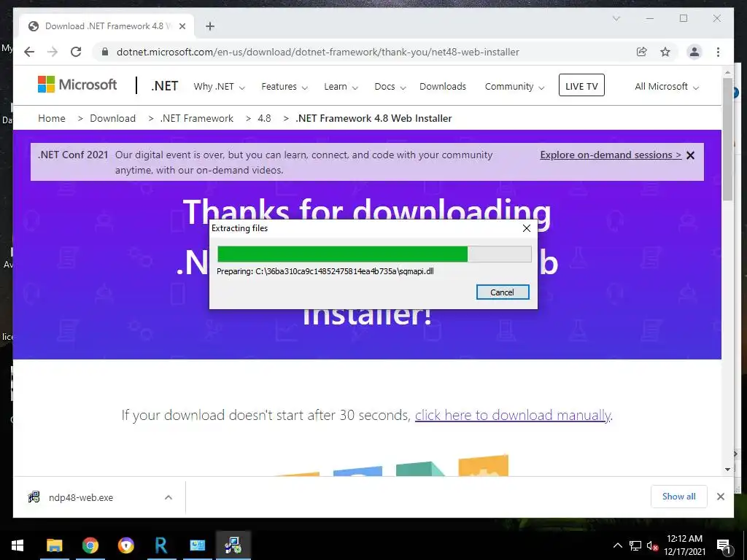
Task: Click the address bar URL
Action: coord(318,52)
